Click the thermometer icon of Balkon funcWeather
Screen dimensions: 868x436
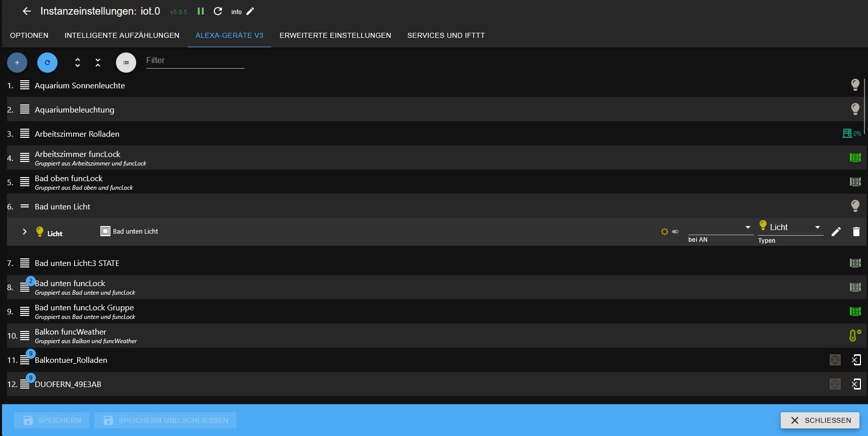click(855, 335)
